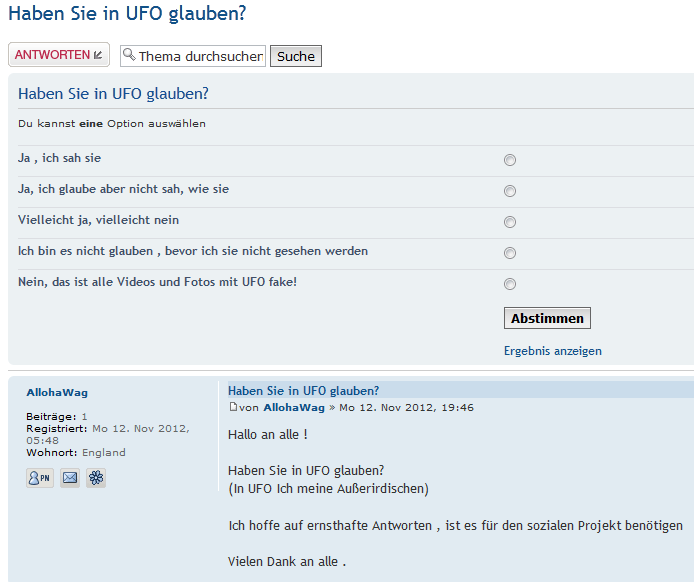Select 'Nein, das ist alle Videos' radio option
This screenshot has height=582, width=694.
point(510,284)
